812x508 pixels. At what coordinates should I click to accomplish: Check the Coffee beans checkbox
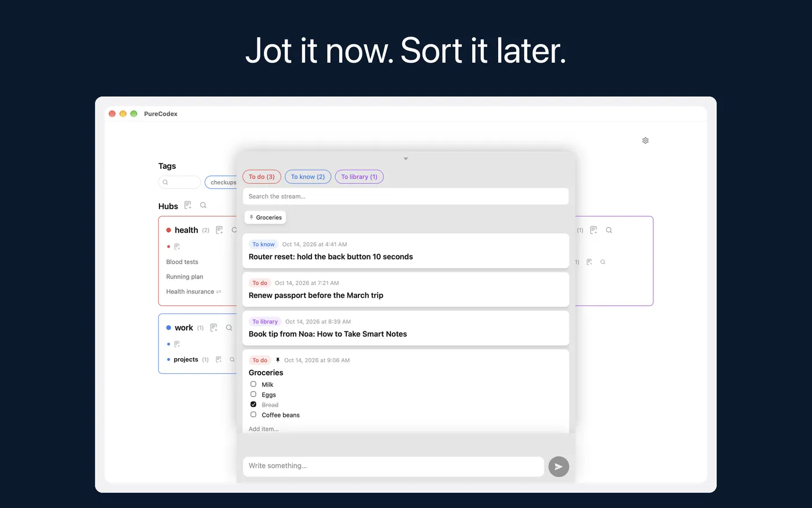click(253, 415)
